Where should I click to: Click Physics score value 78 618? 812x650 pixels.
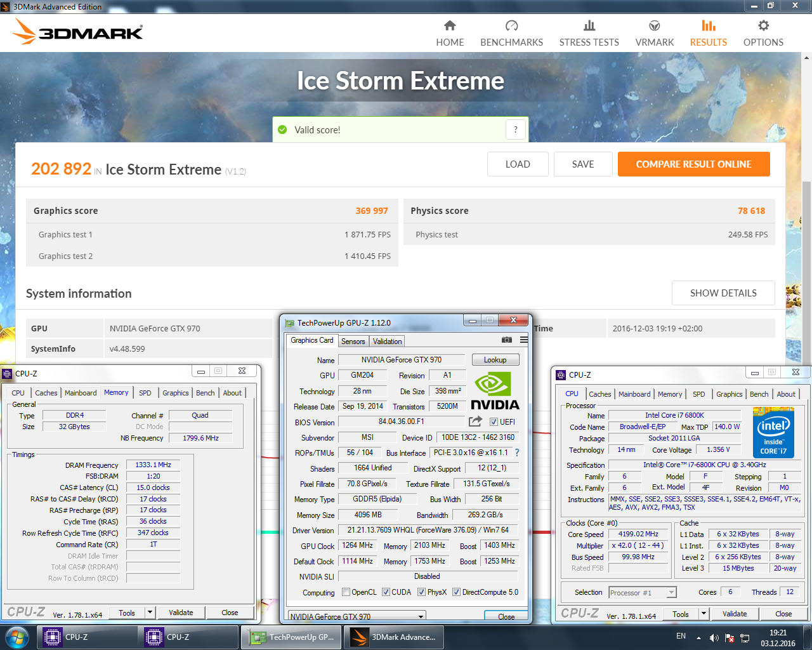[x=751, y=211]
